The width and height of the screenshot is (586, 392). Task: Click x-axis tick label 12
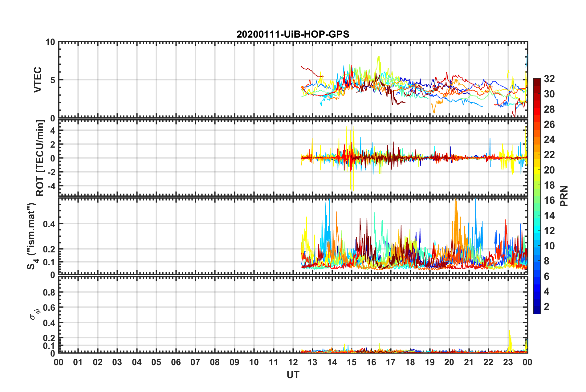coord(293,362)
